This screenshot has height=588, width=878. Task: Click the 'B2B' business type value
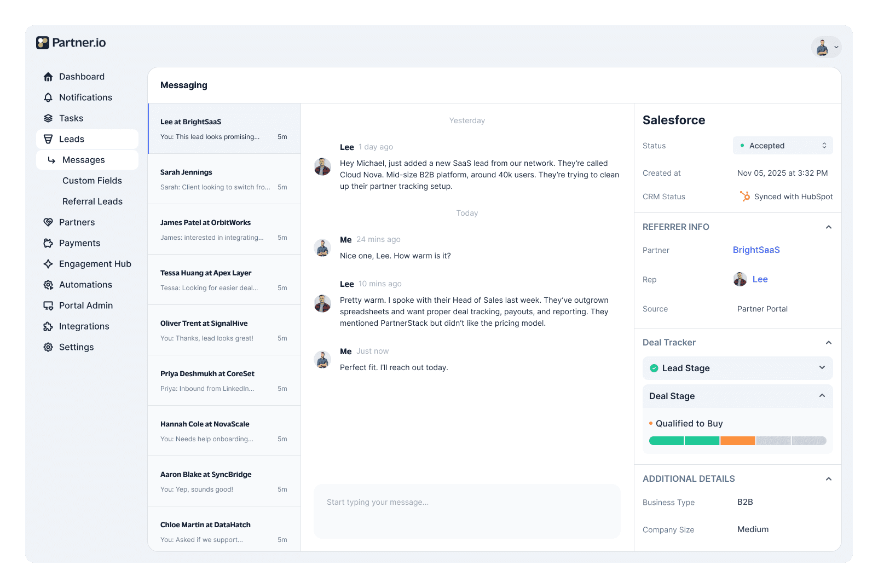745,502
